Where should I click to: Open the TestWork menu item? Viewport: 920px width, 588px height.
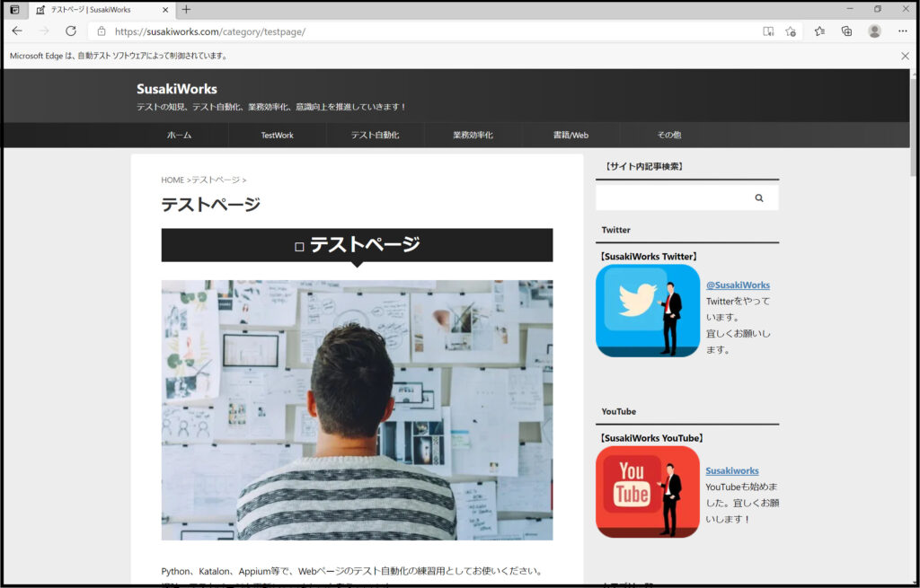coord(277,135)
